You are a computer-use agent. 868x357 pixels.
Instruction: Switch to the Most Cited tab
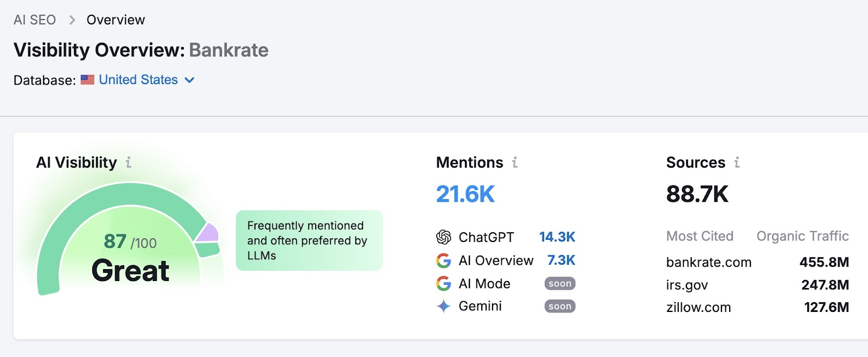699,236
